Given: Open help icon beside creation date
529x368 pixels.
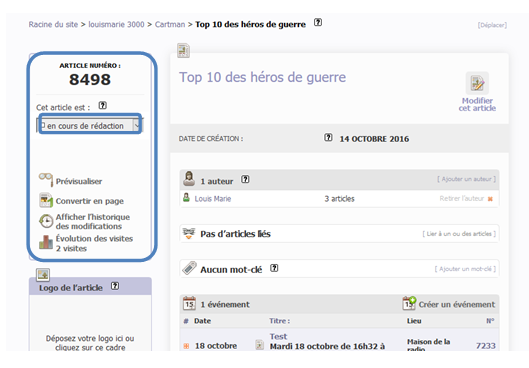Looking at the screenshot, I should [x=328, y=138].
